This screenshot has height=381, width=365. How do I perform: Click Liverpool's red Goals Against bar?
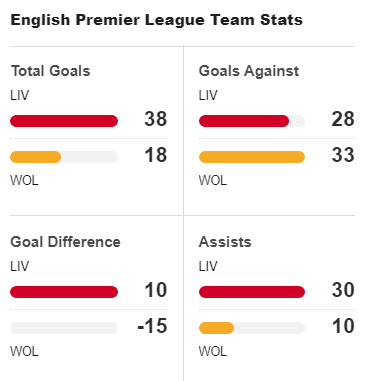tap(244, 121)
